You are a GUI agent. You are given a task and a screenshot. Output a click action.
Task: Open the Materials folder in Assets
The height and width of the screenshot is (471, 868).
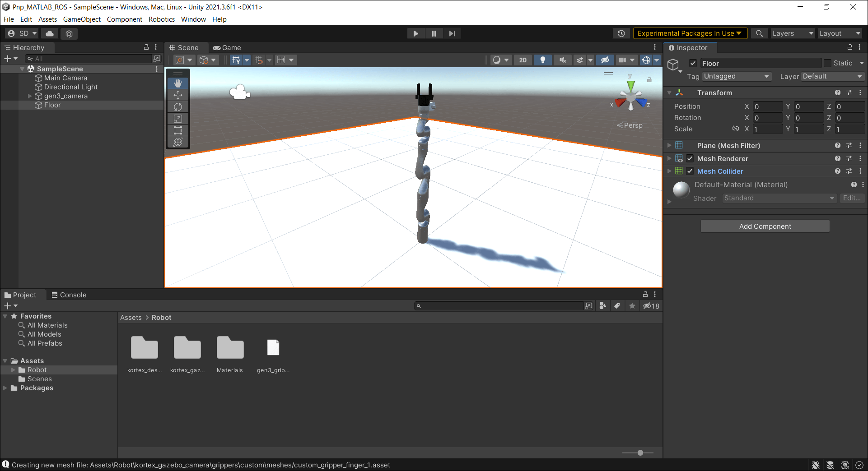click(x=230, y=348)
